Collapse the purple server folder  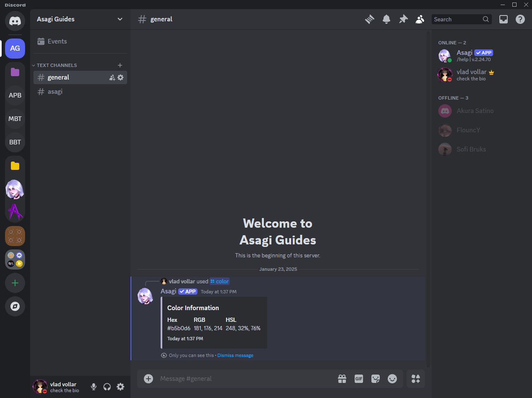click(15, 72)
